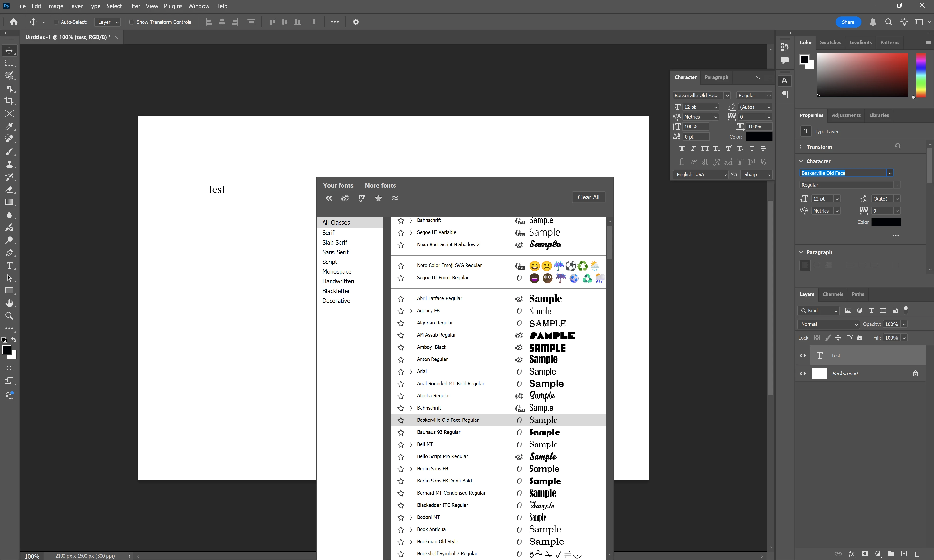Switch to the More fonts tab

(x=380, y=185)
